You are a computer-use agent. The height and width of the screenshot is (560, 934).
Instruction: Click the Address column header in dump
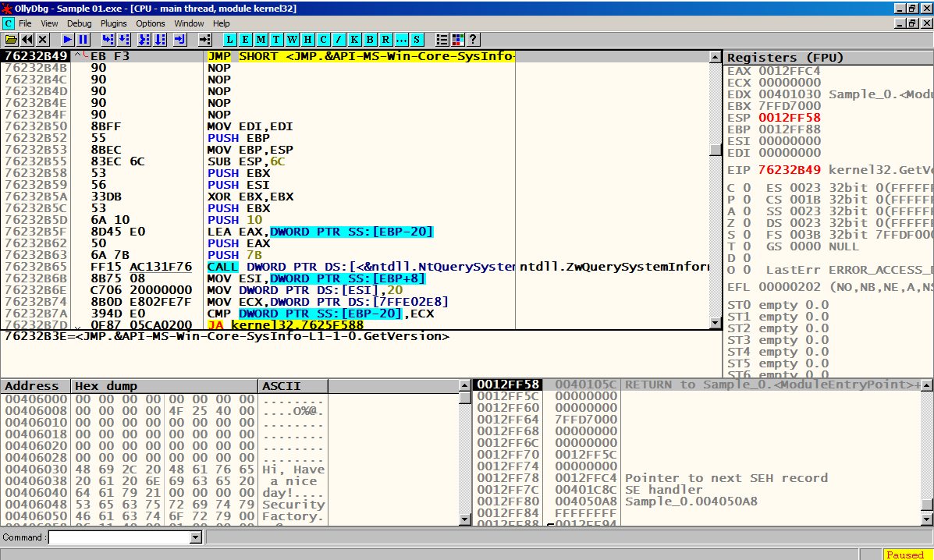pos(36,385)
